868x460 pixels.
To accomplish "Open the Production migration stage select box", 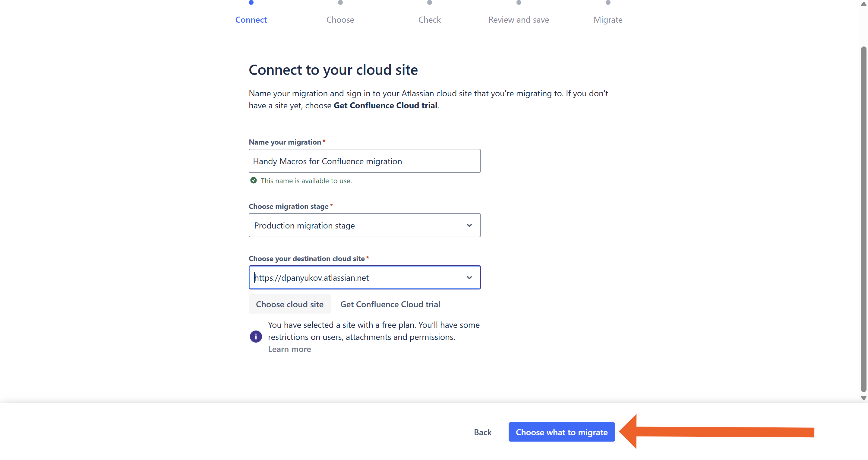I will tap(357, 225).
